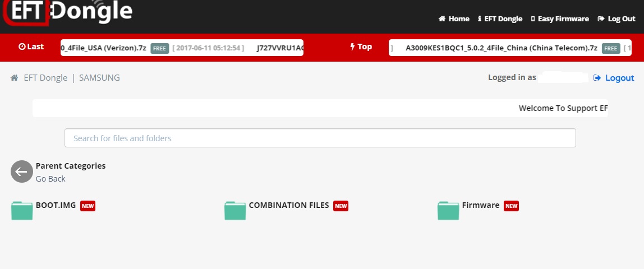Click Parent Categories heading
The image size is (644, 269).
(x=71, y=166)
